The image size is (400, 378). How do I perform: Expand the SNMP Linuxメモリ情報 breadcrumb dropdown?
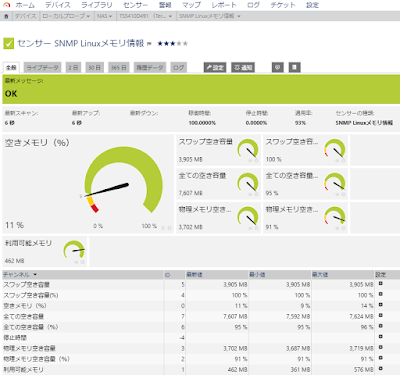coord(239,16)
